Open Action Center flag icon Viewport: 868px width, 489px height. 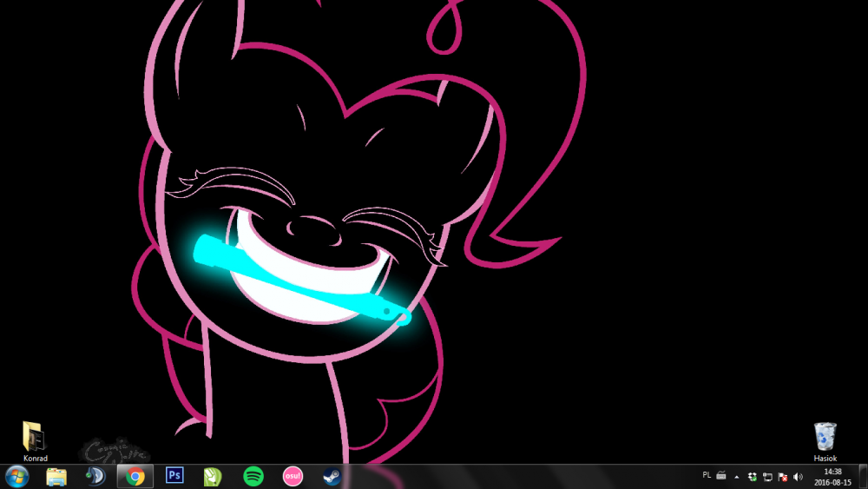pyautogui.click(x=782, y=477)
